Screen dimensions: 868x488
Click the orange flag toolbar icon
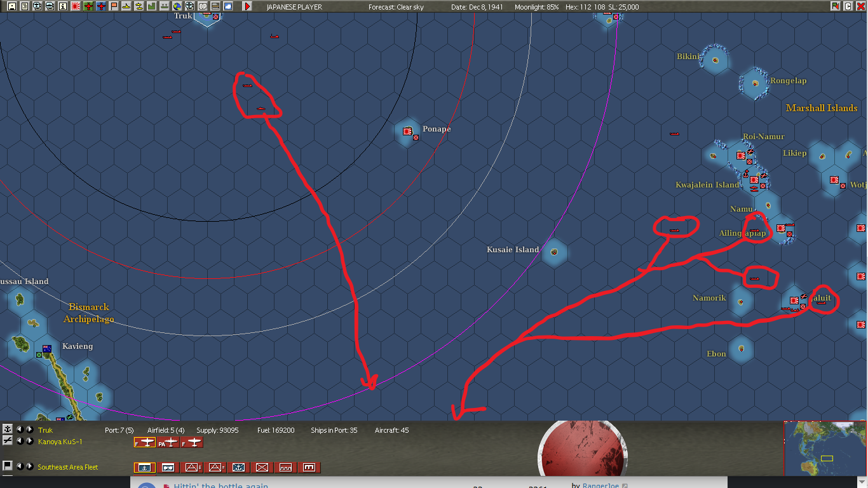coord(114,6)
